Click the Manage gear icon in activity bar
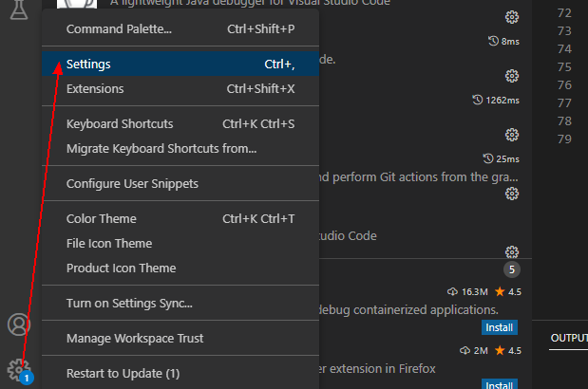The width and height of the screenshot is (588, 389). click(x=18, y=369)
